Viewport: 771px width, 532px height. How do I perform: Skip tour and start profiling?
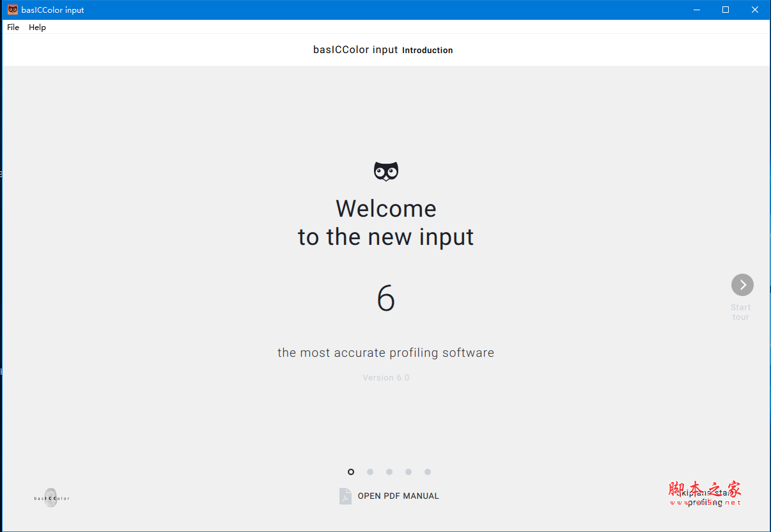coord(705,497)
